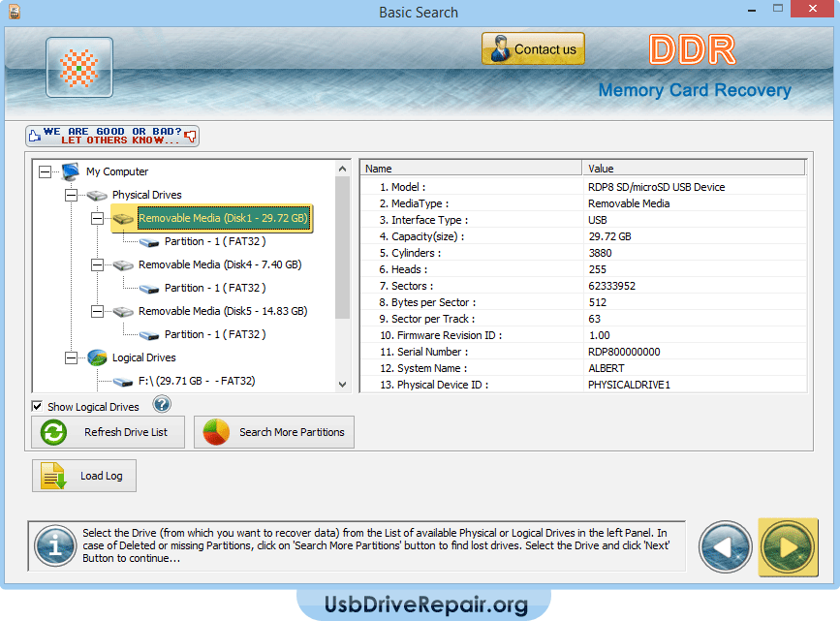Screen dimensions: 840x621
Task: Select Partition - 1 under Disk1
Action: click(x=215, y=241)
